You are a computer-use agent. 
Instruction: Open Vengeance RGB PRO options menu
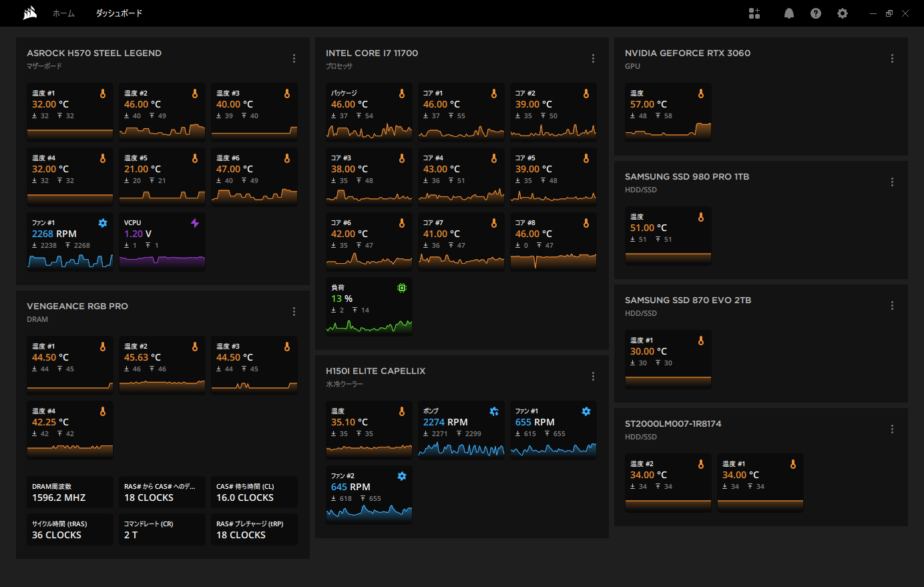[294, 312]
